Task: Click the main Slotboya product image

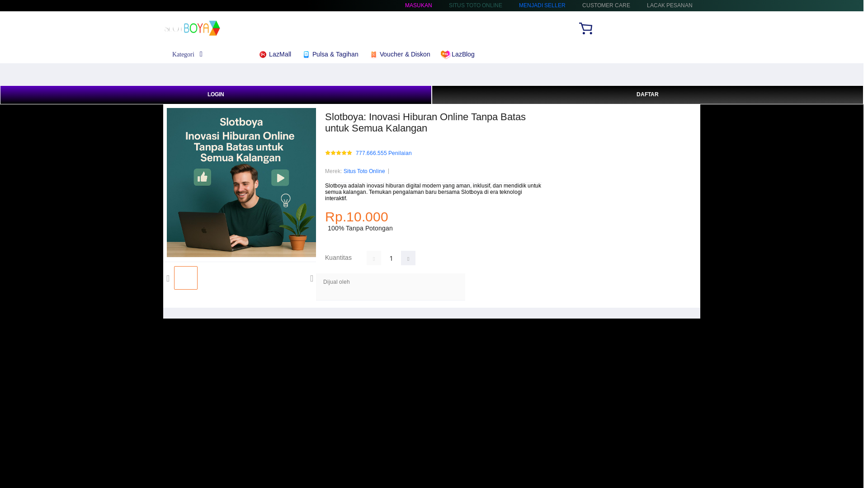Action: click(241, 183)
